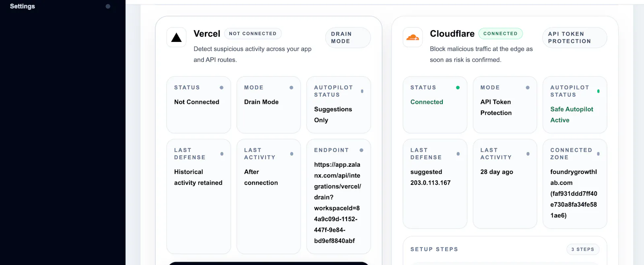Click the Vercel triangle logo icon
Viewport: 644px width, 265px height.
coord(176,37)
